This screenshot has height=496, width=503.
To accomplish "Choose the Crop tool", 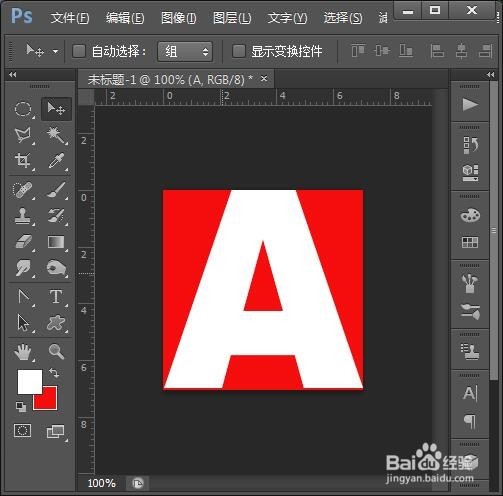I will click(23, 161).
